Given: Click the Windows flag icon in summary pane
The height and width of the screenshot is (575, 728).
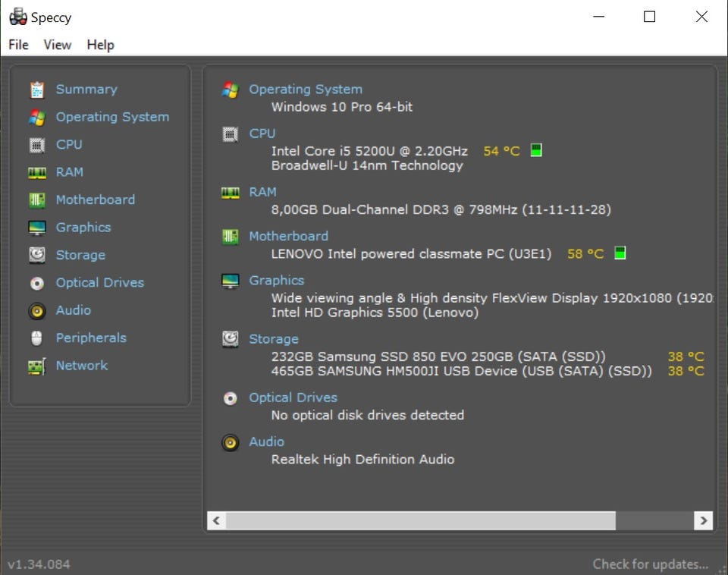Looking at the screenshot, I should (x=231, y=90).
